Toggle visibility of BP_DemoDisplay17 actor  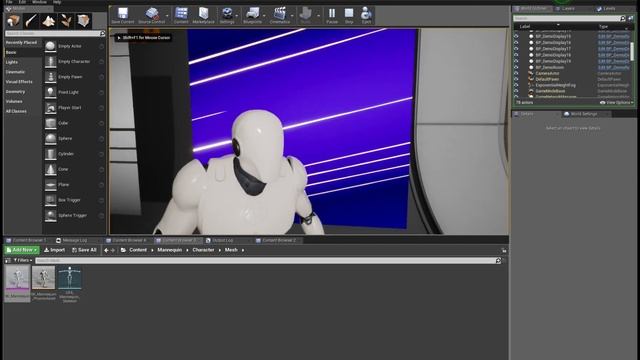[516, 49]
